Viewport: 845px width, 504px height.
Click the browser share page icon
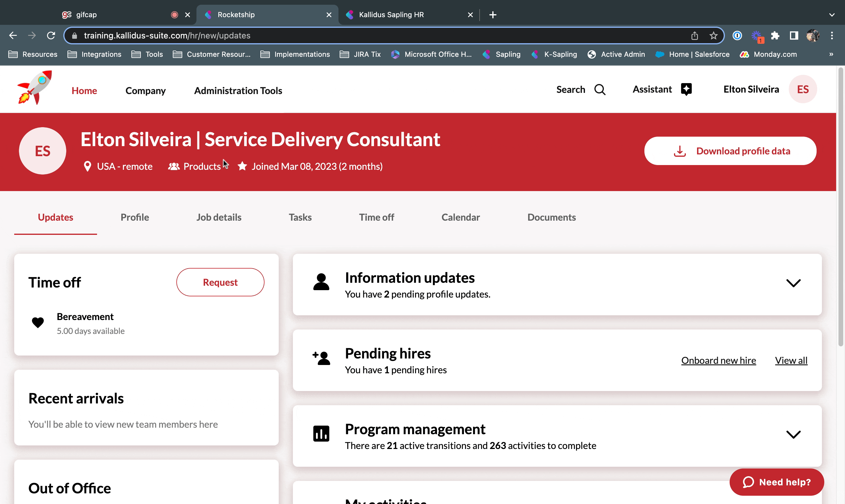(x=694, y=36)
